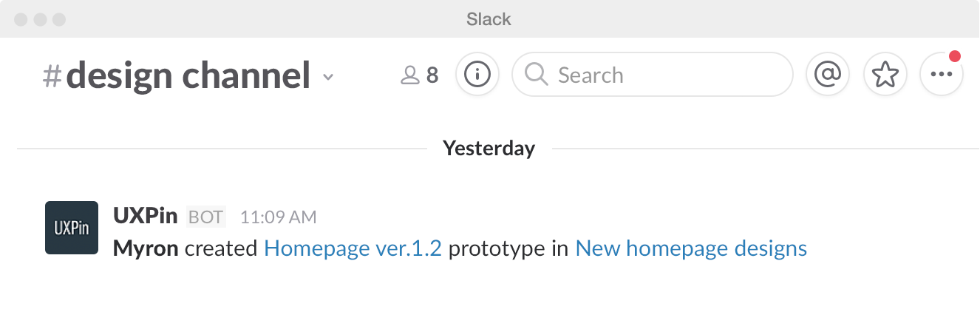Expand the design channel dropdown chevron
Image resolution: width=980 pixels, height=312 pixels.
[329, 77]
